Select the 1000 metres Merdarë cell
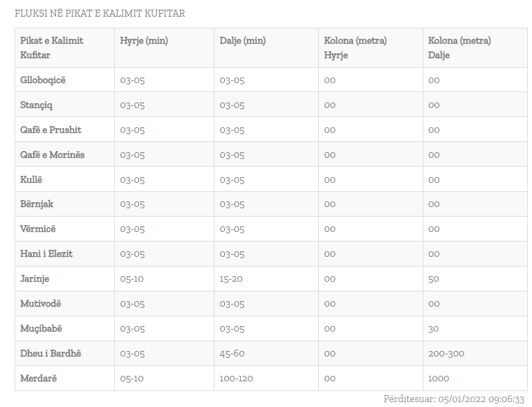This screenshot has height=407, width=532. click(439, 379)
